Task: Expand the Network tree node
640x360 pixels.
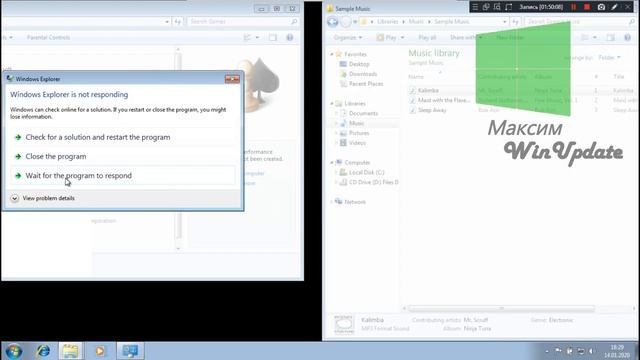Action: point(331,202)
